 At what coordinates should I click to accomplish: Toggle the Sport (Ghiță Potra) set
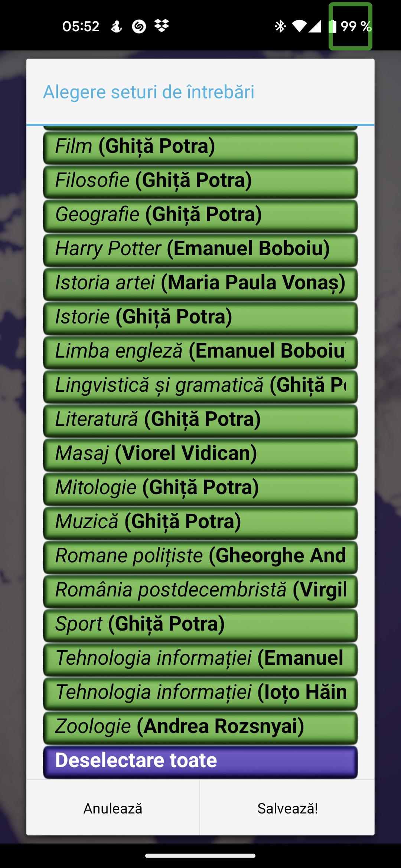click(200, 624)
